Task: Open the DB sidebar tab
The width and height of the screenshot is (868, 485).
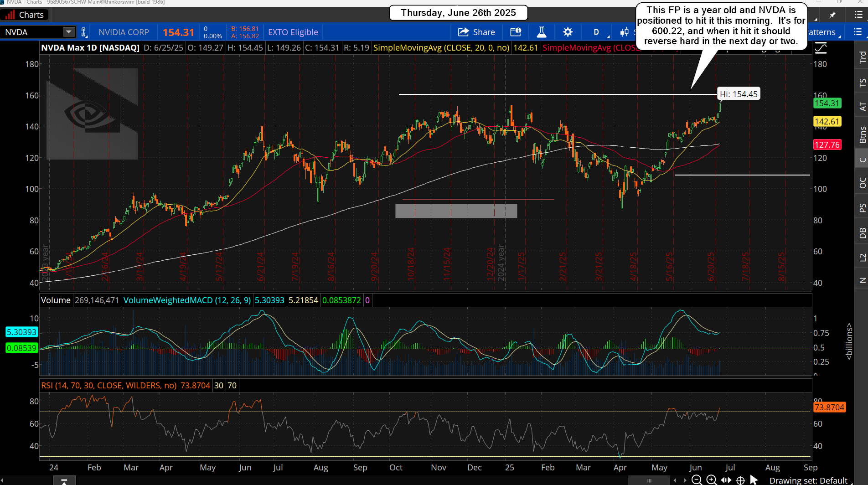Action: coord(862,233)
